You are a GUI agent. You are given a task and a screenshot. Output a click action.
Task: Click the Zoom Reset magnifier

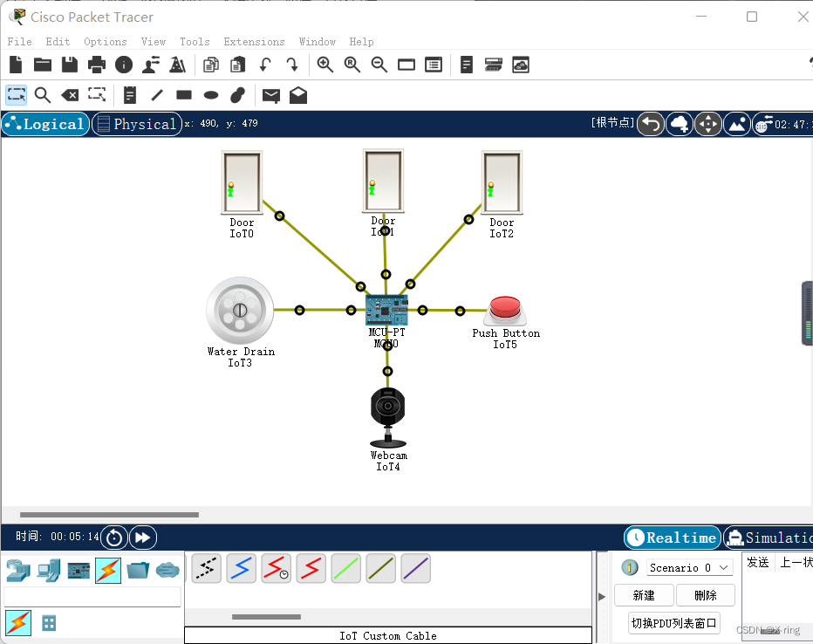[x=352, y=65]
